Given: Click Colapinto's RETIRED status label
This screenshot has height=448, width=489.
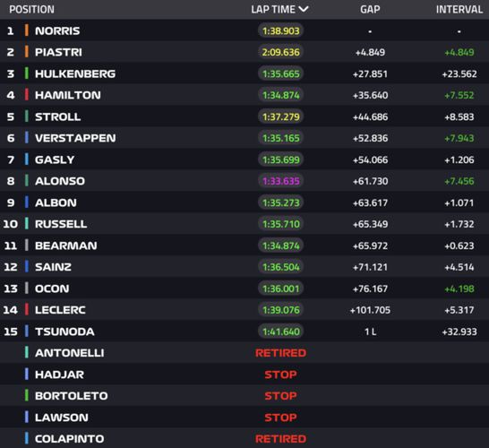Looking at the screenshot, I should pos(280,439).
